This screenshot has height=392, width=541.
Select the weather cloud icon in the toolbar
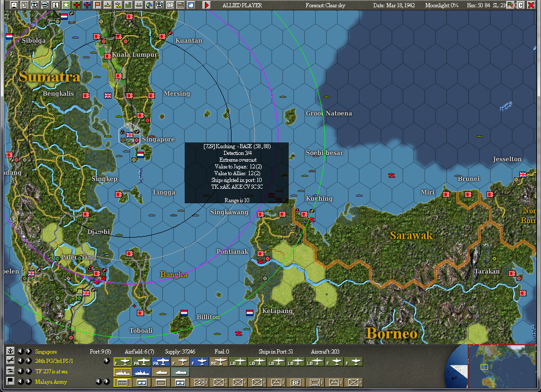(x=190, y=5)
